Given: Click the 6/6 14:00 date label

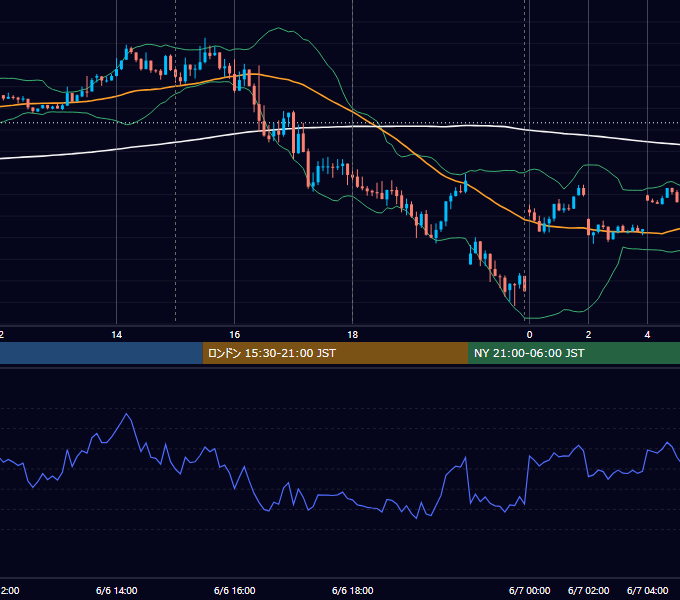Looking at the screenshot, I should click(117, 591).
